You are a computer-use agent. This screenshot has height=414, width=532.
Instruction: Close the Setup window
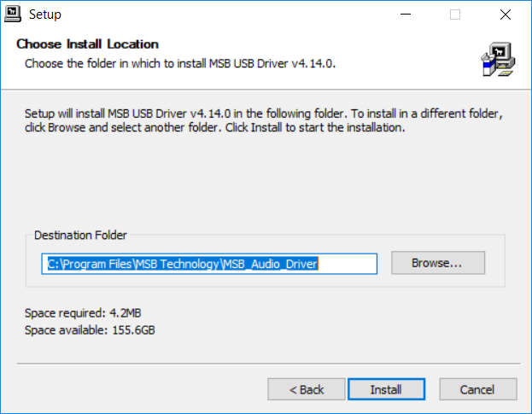click(504, 15)
